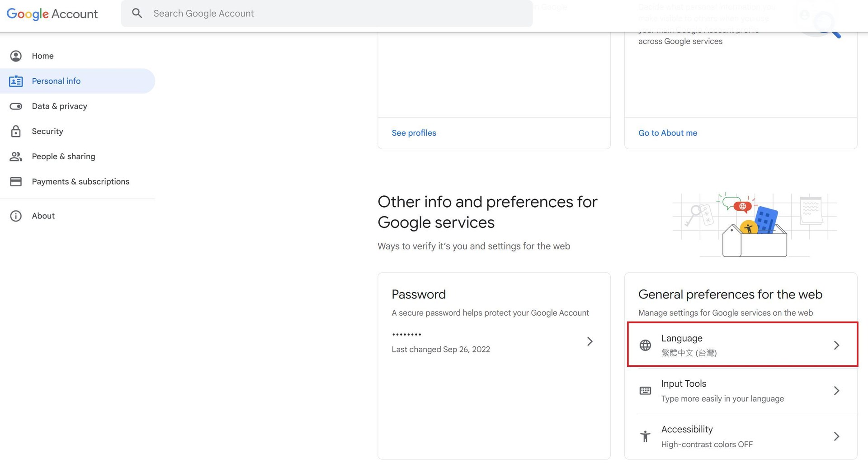Open Payments & subscriptions menu item
The height and width of the screenshot is (469, 868).
(80, 182)
